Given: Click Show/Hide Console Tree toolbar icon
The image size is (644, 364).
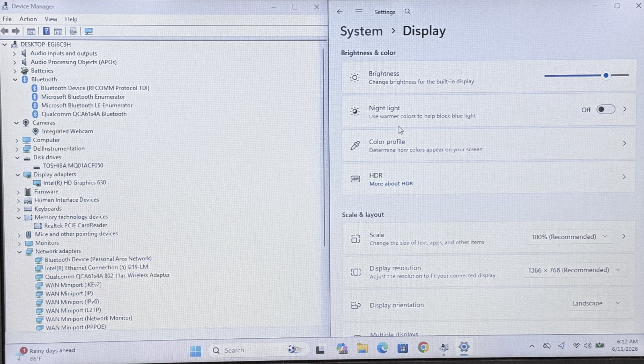Looking at the screenshot, I should 31,31.
